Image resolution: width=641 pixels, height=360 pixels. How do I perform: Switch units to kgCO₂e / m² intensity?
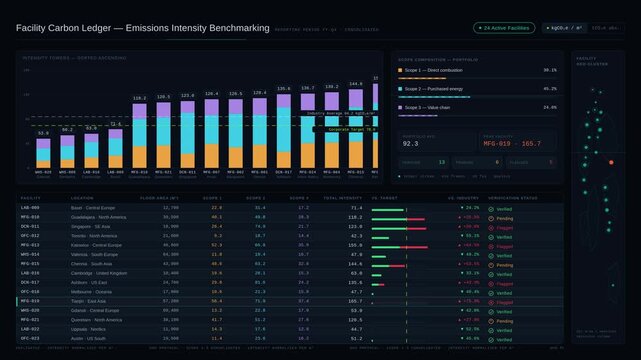pyautogui.click(x=565, y=28)
